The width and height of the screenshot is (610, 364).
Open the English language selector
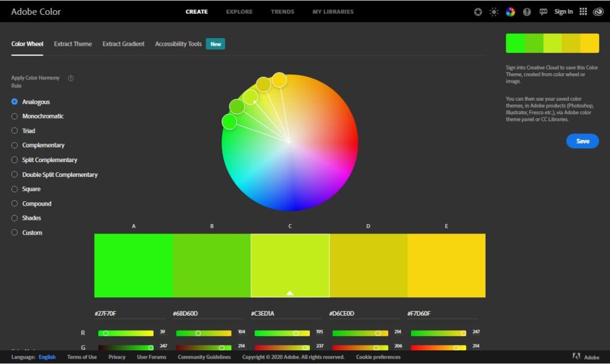click(x=47, y=357)
